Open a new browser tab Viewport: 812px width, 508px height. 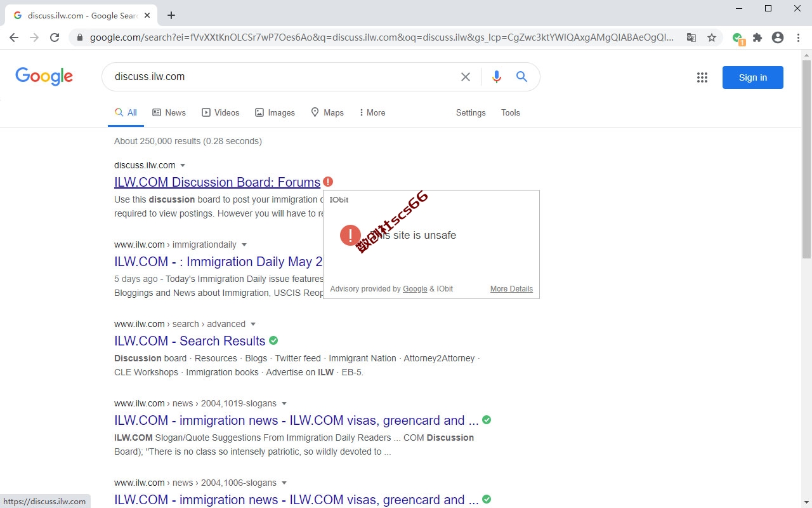(171, 15)
